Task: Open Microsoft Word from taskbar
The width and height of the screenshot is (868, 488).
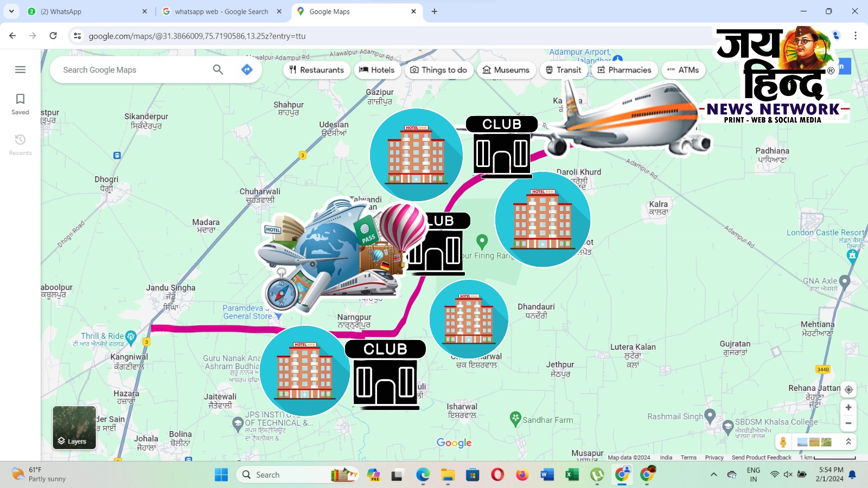Action: [x=547, y=475]
